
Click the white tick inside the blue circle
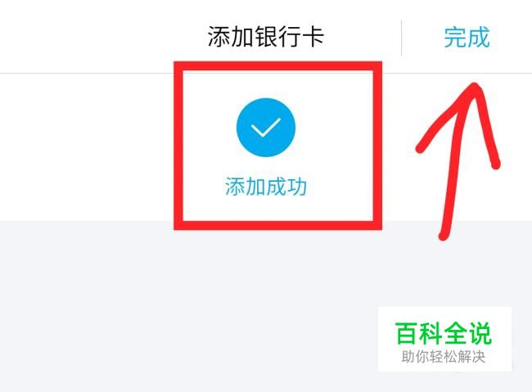(266, 128)
